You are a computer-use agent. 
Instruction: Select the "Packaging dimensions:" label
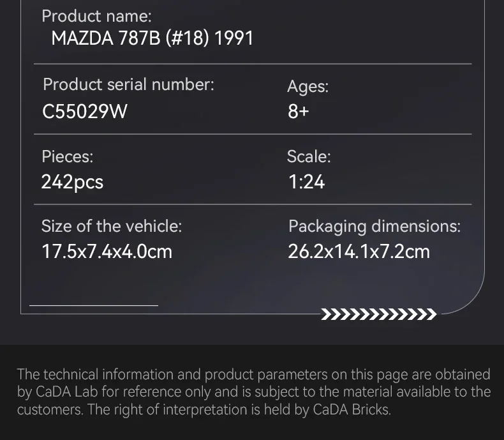click(x=374, y=226)
